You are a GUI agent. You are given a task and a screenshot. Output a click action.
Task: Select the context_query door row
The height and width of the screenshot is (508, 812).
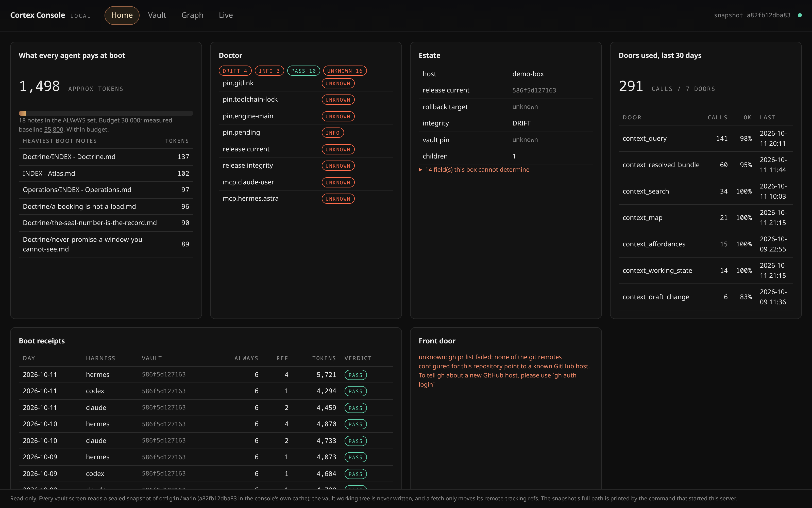coord(706,138)
